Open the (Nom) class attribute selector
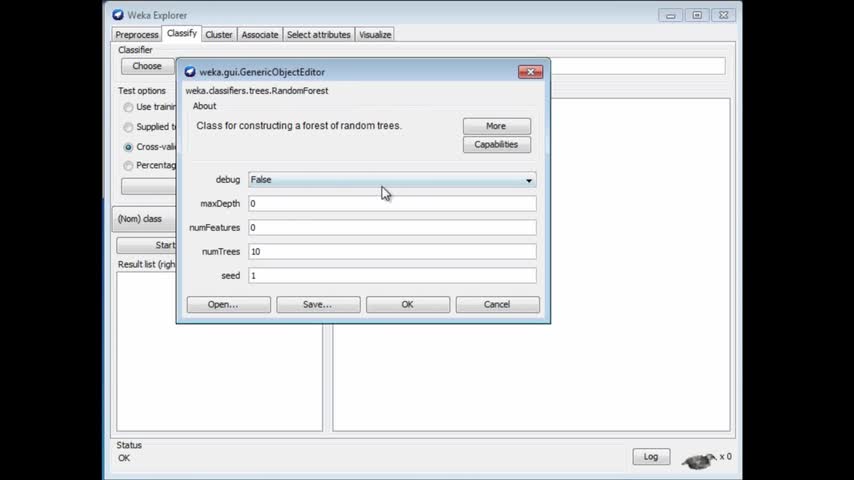Image resolution: width=854 pixels, height=480 pixels. pyautogui.click(x=145, y=219)
